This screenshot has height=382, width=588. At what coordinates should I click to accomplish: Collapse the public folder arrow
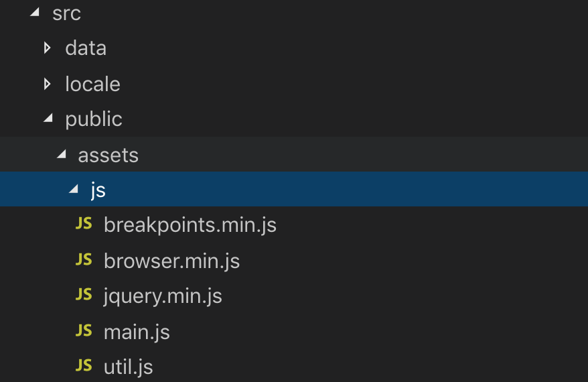[x=48, y=118]
